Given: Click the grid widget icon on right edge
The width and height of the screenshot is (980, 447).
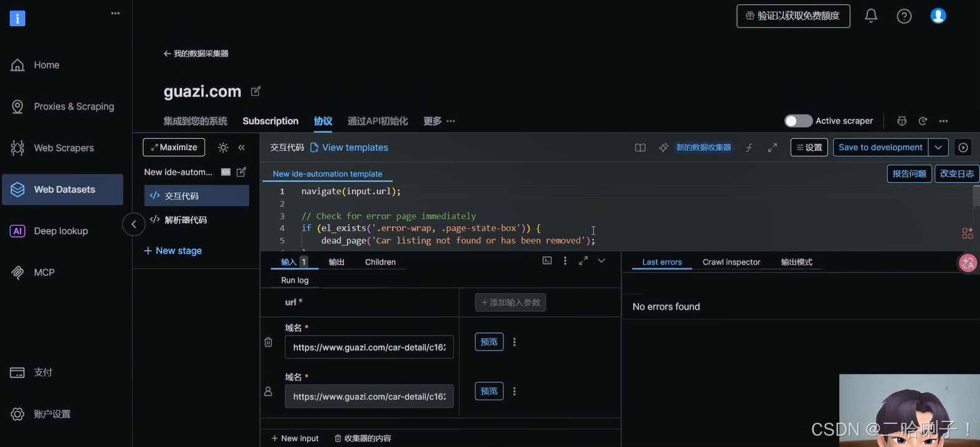Looking at the screenshot, I should [x=968, y=233].
